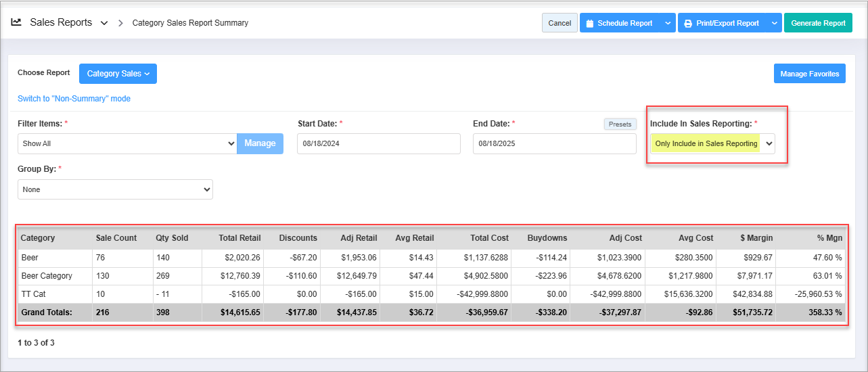868x372 pixels.
Task: Open the date Presets button
Action: (x=620, y=124)
